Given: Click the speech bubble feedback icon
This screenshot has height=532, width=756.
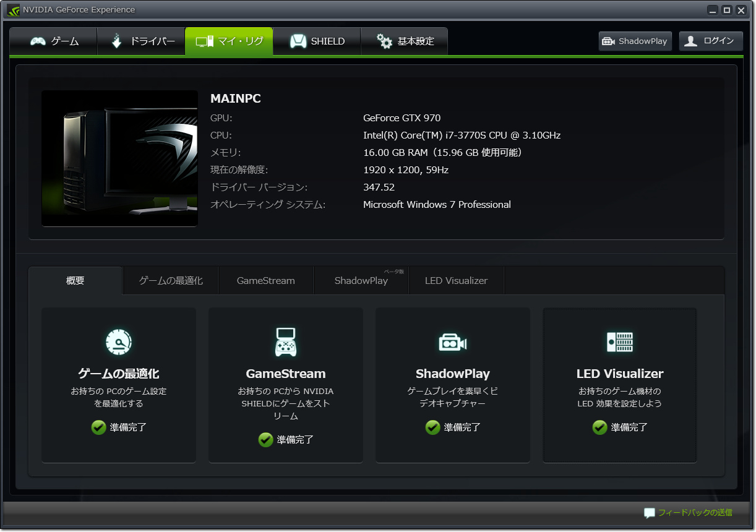Looking at the screenshot, I should pos(650,513).
